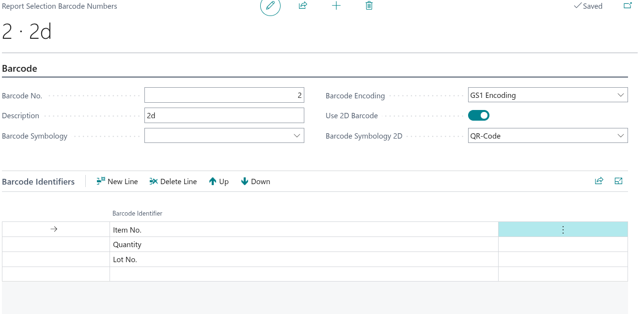644x314 pixels.
Task: Click the Report Selection Barcode Numbers caption
Action: coord(60,6)
